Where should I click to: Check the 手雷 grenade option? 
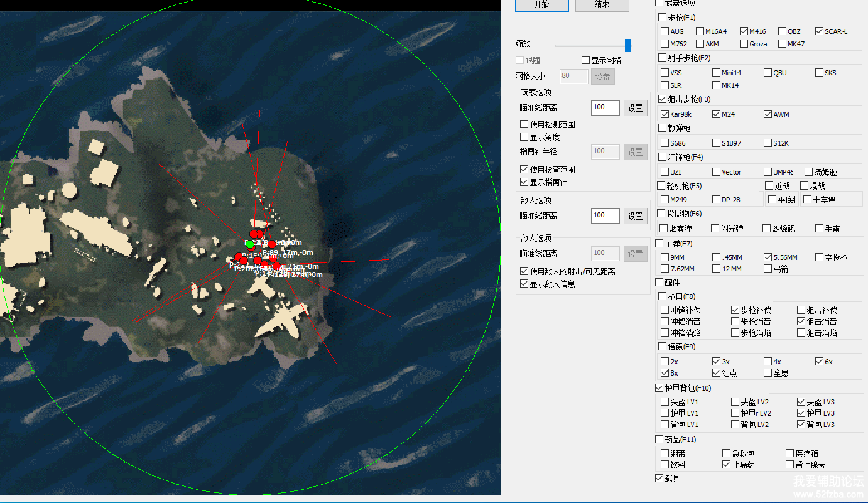(x=820, y=229)
